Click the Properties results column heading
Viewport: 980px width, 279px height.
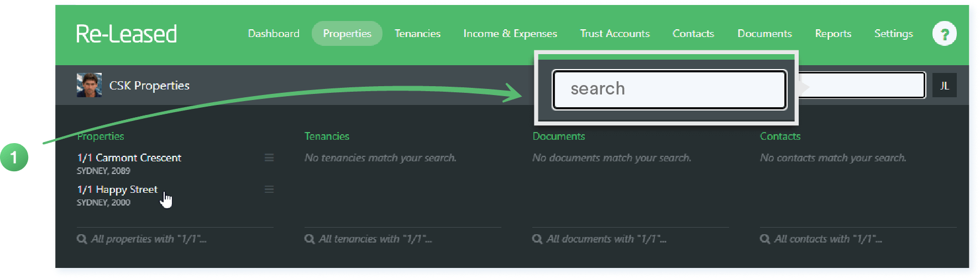click(101, 136)
